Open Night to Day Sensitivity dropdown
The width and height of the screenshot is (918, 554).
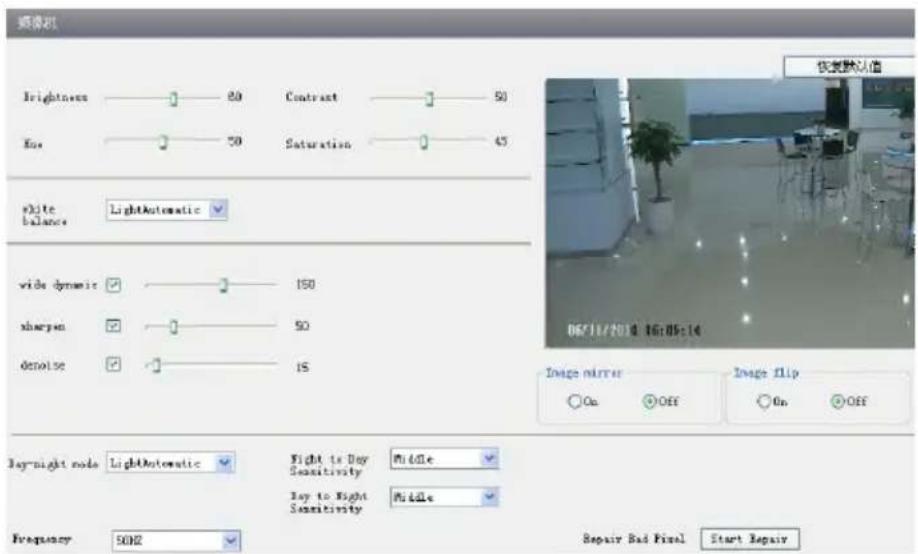click(x=444, y=459)
